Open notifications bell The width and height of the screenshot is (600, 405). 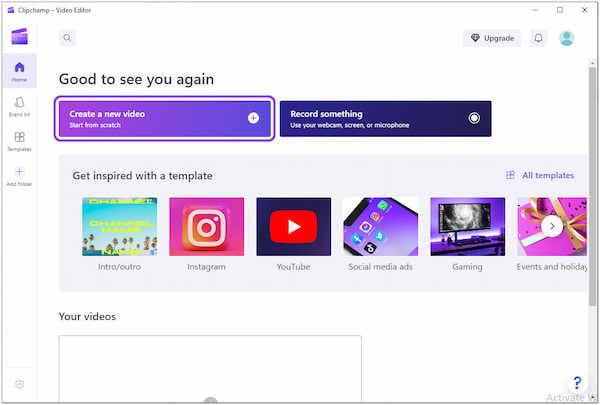pyautogui.click(x=538, y=38)
